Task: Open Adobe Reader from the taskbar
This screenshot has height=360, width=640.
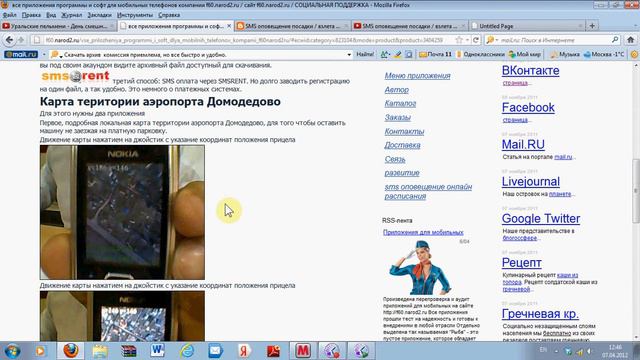Action: (x=273, y=351)
